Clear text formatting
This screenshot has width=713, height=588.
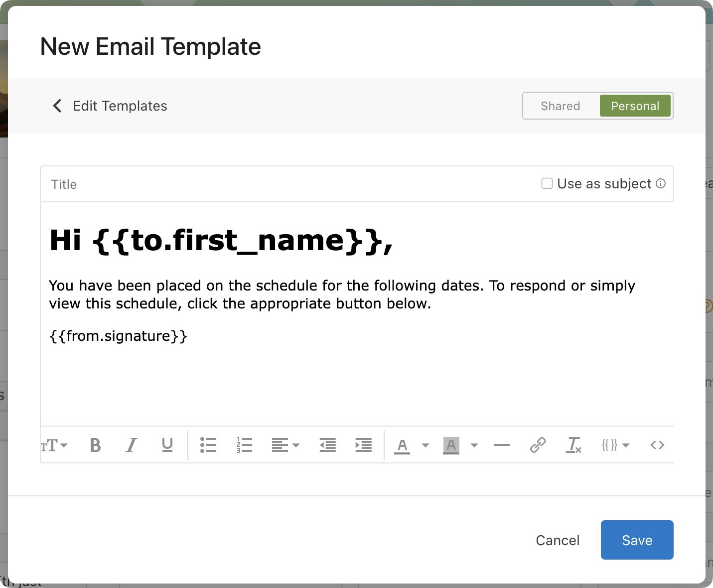pyautogui.click(x=573, y=445)
